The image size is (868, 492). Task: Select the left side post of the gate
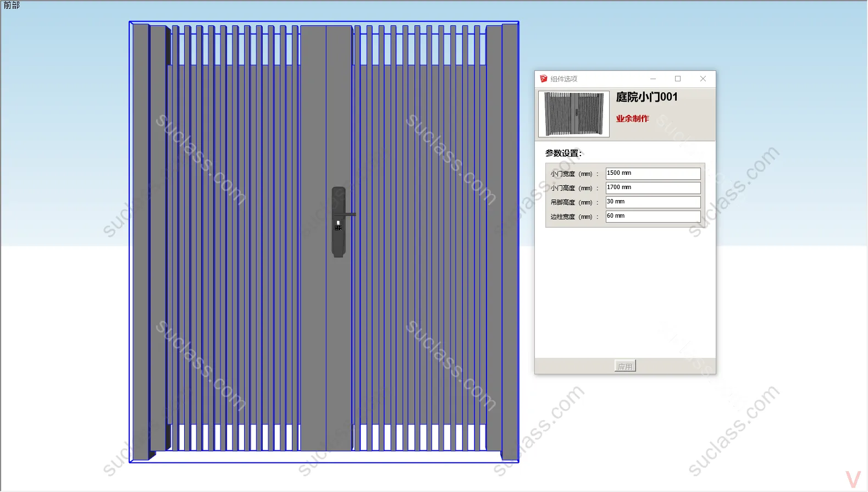141,242
